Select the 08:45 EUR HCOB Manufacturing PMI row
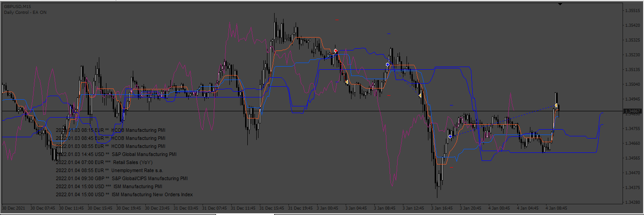 (110, 138)
